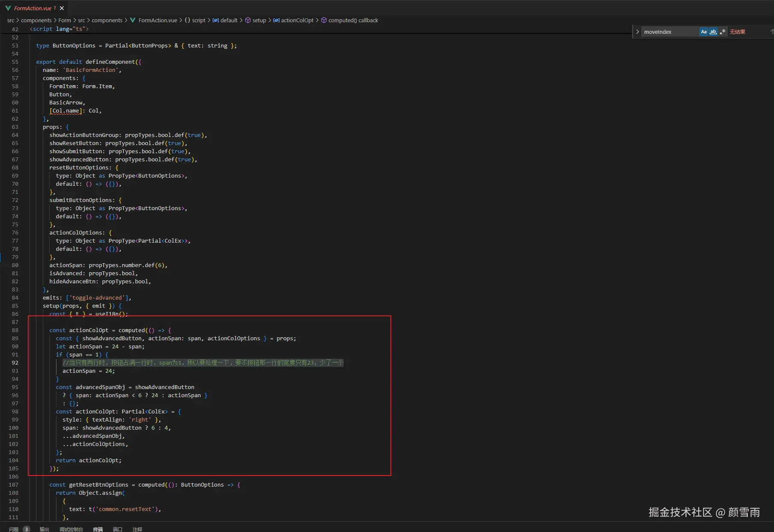Click line number 105 in the gutter
The height and width of the screenshot is (532, 774).
[14, 468]
